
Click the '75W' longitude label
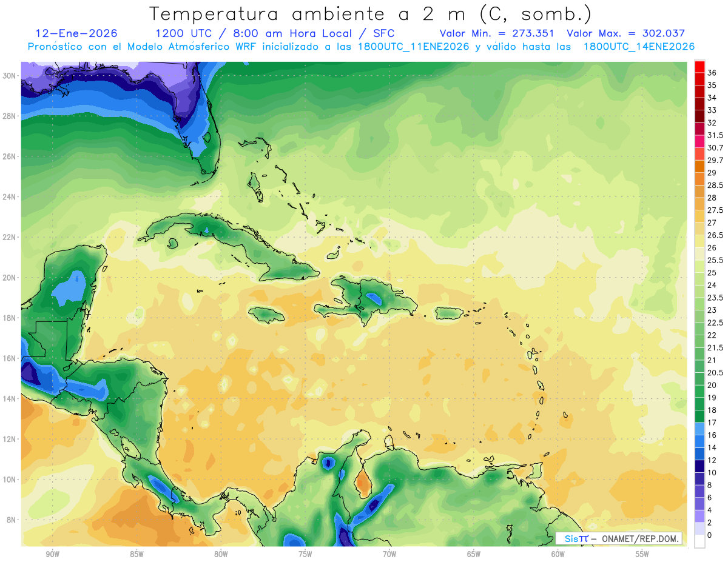(x=305, y=554)
